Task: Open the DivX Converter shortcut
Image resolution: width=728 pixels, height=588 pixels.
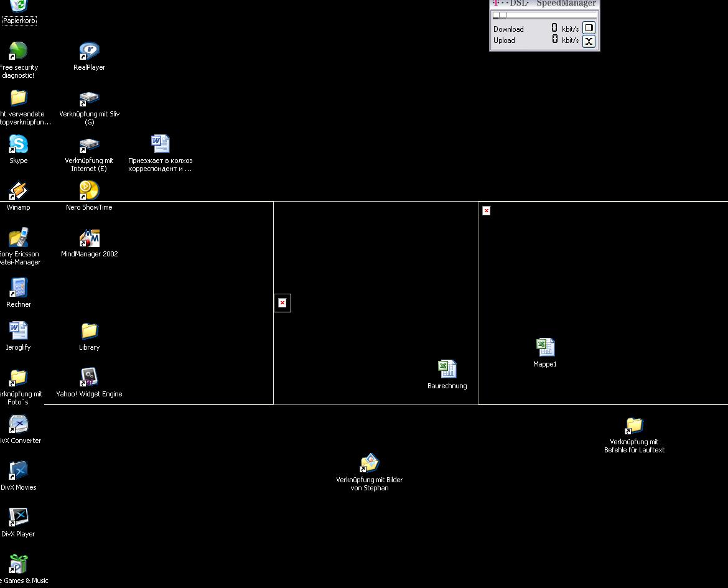Action: 18,424
